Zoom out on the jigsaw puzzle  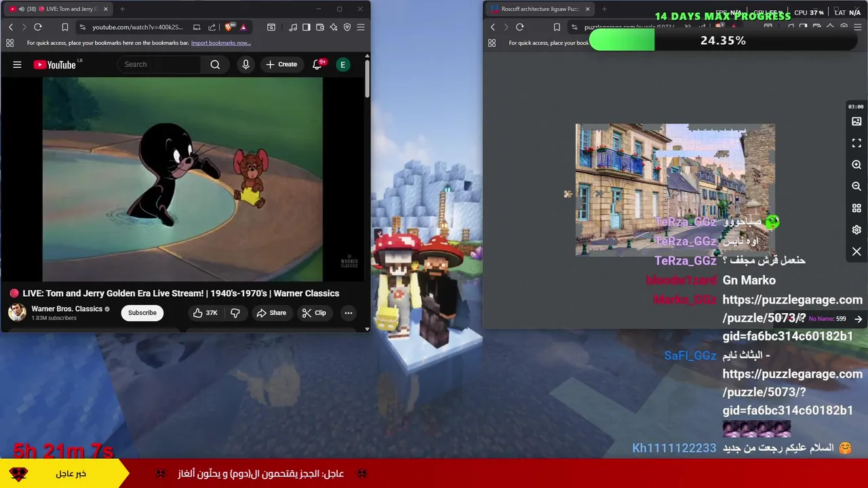coord(856,186)
